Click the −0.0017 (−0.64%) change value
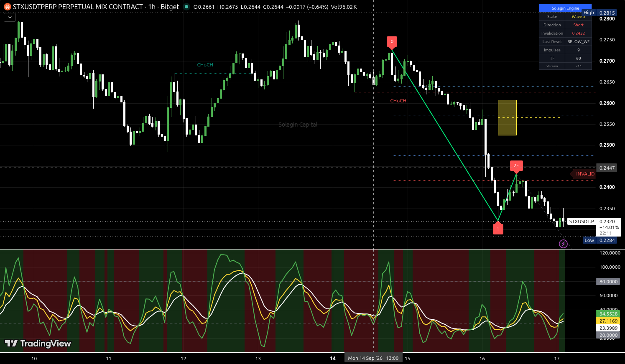The width and height of the screenshot is (625, 364). (x=307, y=7)
